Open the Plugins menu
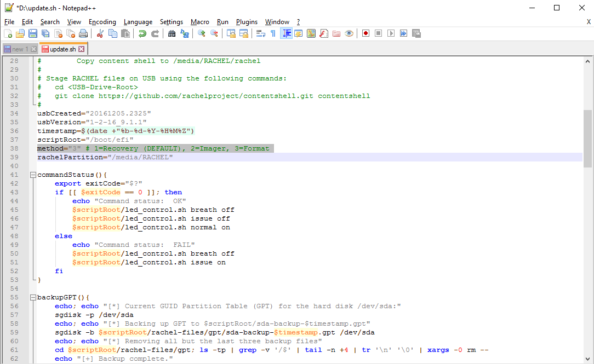Viewport: 594px width, 364px height. pyautogui.click(x=247, y=22)
